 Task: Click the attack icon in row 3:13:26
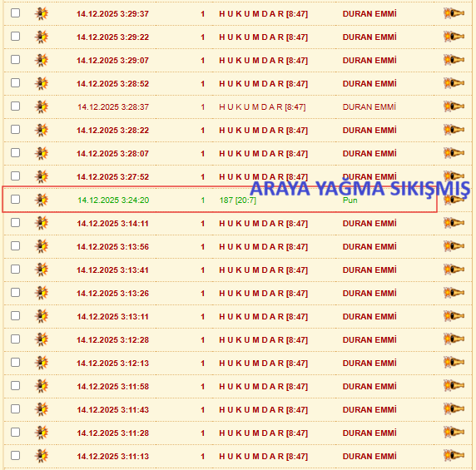[42, 293]
